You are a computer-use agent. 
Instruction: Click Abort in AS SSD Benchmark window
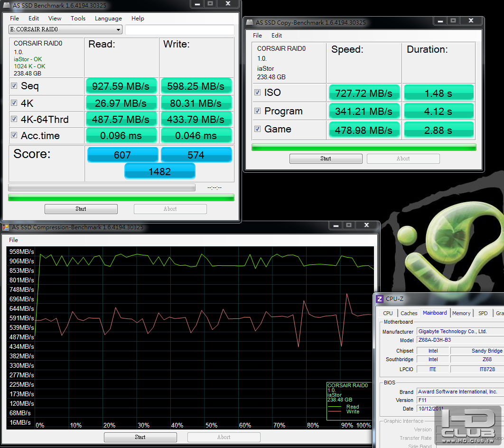(170, 209)
